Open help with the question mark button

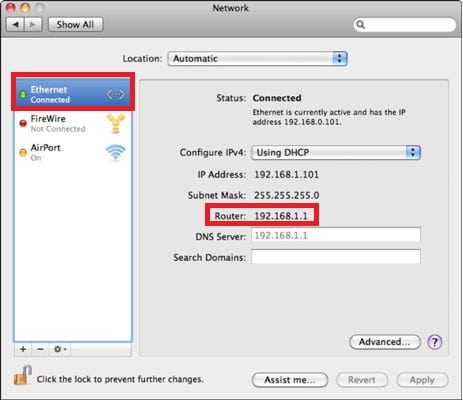point(435,342)
